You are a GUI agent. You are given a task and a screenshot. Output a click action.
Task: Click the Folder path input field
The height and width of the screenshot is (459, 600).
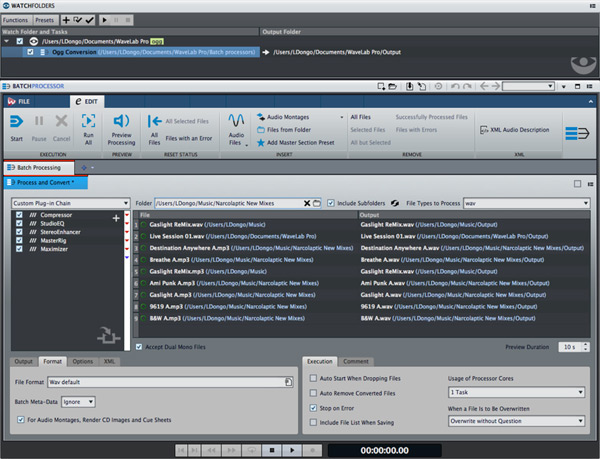coord(228,203)
